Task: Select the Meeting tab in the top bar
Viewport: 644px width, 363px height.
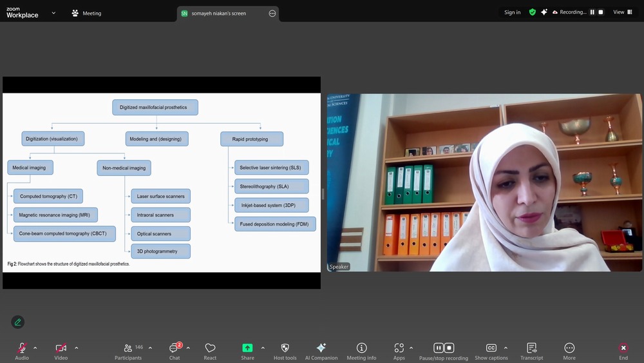Action: (x=86, y=13)
